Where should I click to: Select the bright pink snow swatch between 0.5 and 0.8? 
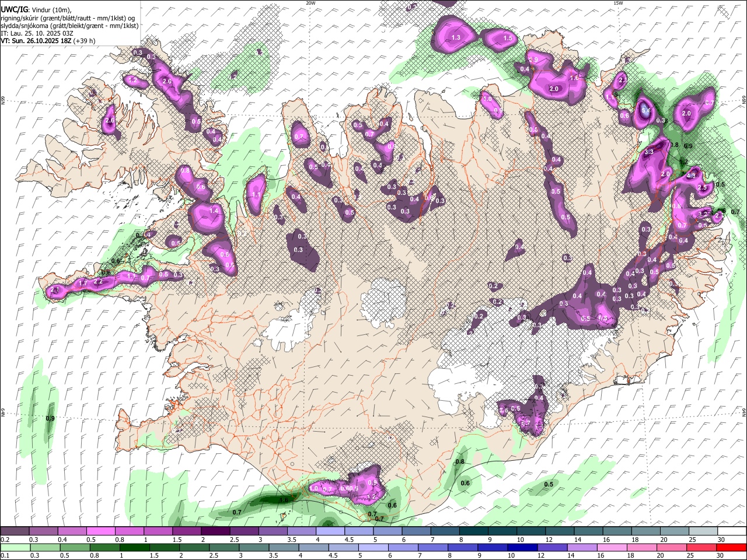tap(100, 531)
